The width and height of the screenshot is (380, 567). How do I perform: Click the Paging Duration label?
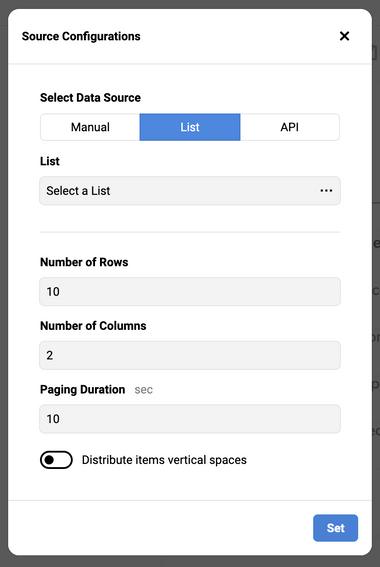pyautogui.click(x=82, y=389)
